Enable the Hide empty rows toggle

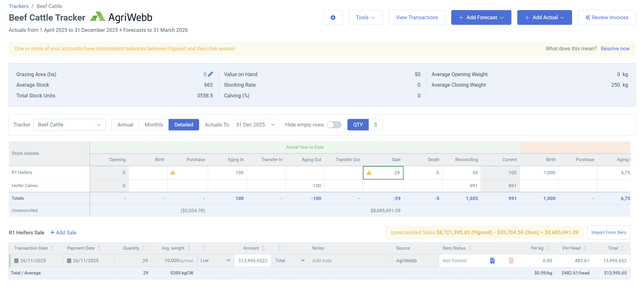coord(334,124)
